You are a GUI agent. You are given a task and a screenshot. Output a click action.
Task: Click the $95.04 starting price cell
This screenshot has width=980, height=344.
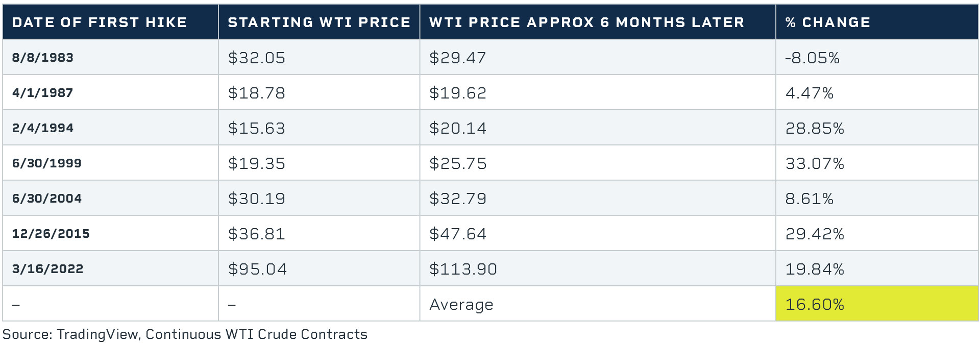tap(257, 269)
